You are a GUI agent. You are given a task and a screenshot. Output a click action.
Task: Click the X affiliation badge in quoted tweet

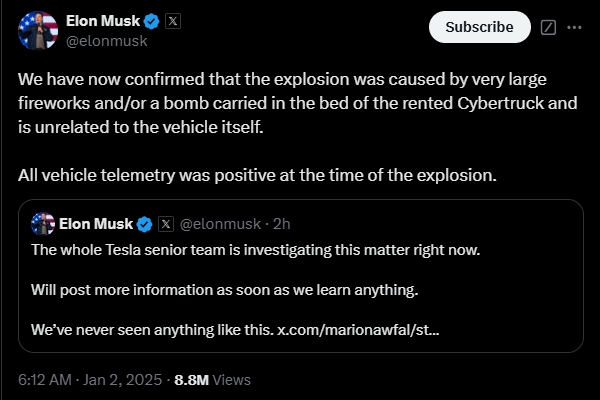[x=166, y=222]
